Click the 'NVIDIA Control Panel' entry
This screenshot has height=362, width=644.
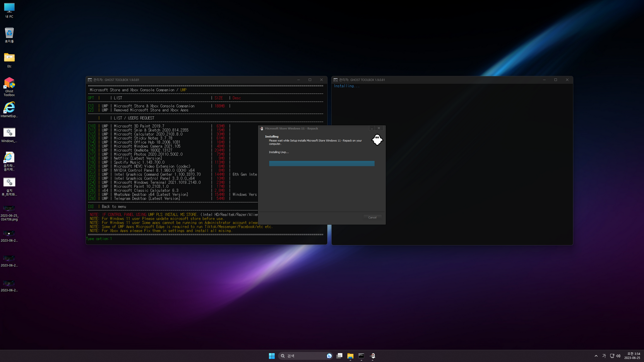154,170
